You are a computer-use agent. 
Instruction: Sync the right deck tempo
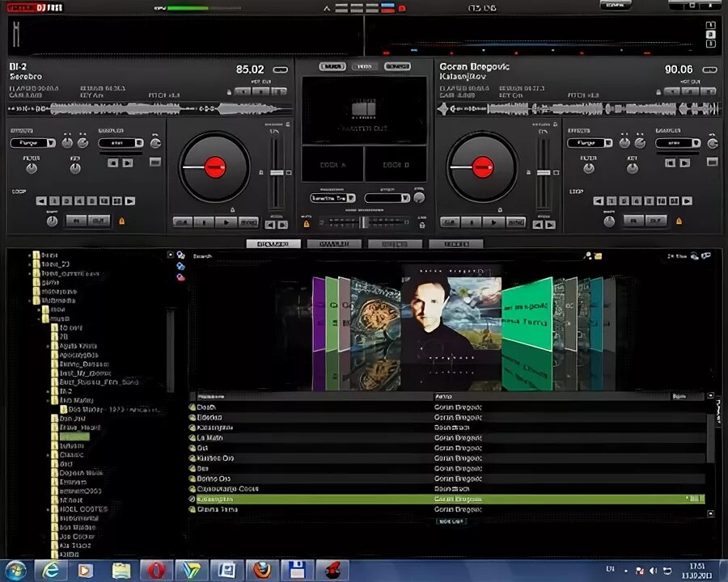pos(516,223)
